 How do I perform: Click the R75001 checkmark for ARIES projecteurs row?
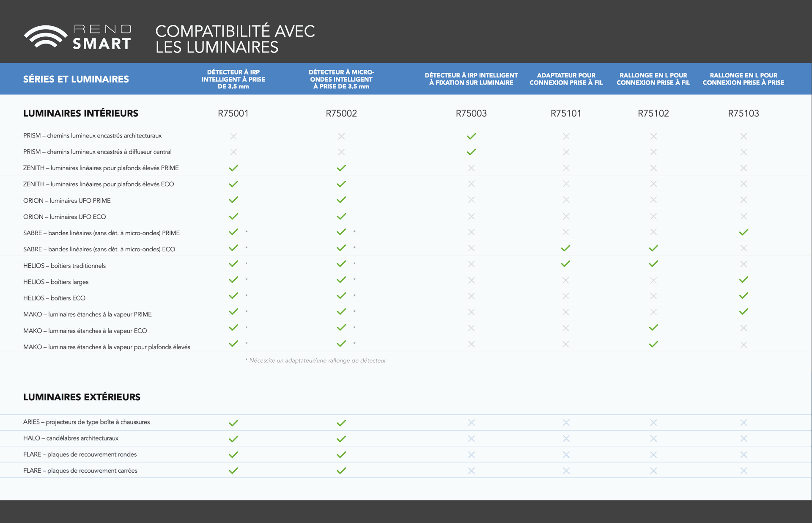233,423
